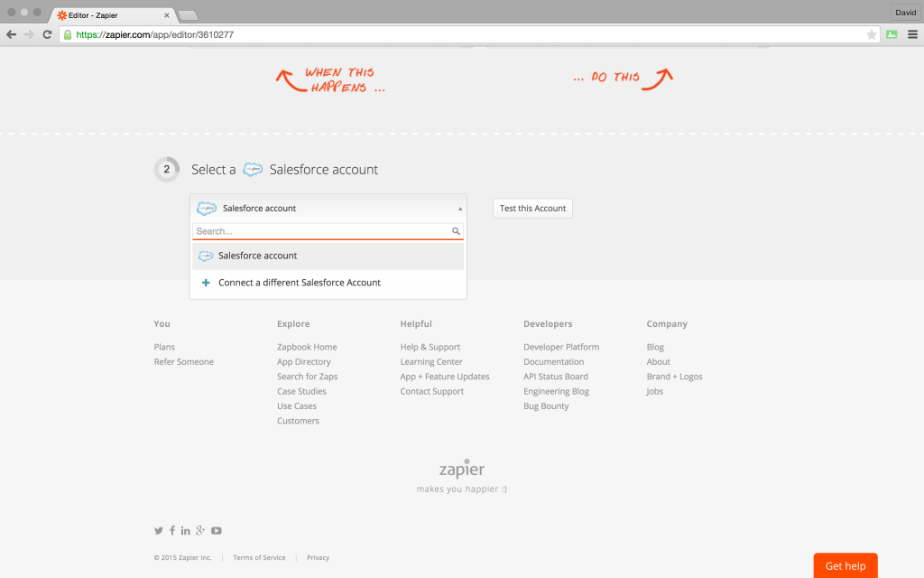
Task: Open Contact Support link
Action: 432,391
